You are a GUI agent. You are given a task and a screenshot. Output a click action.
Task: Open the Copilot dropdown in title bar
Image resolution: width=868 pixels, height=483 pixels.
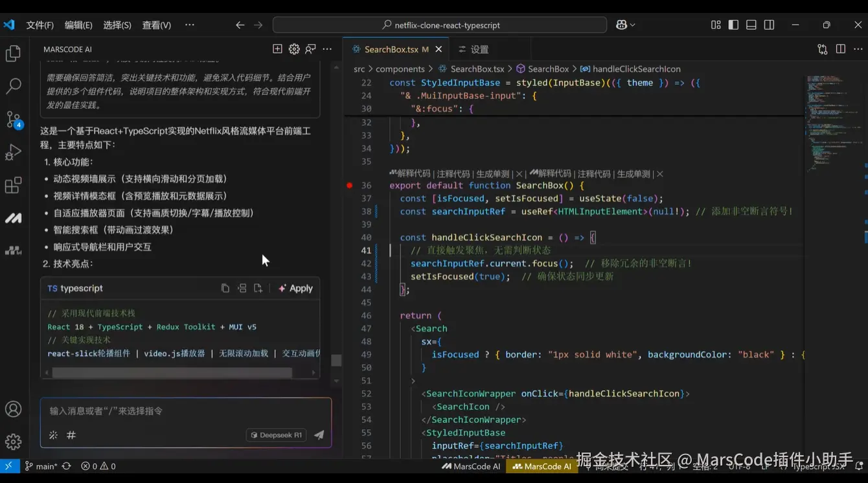click(626, 25)
